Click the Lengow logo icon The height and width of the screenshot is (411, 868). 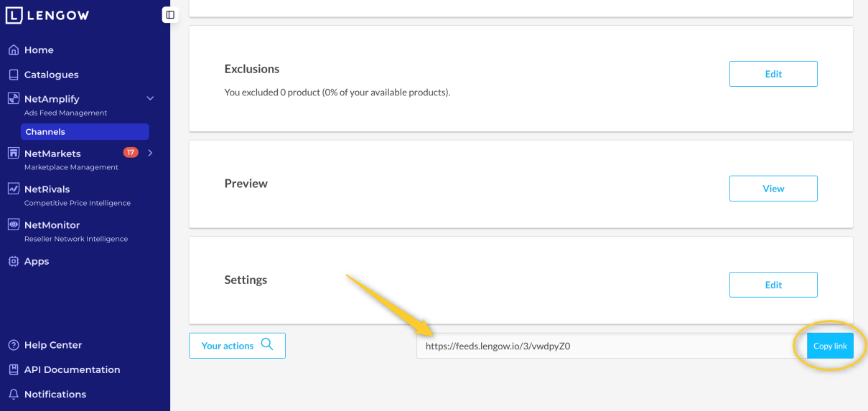pyautogui.click(x=14, y=15)
